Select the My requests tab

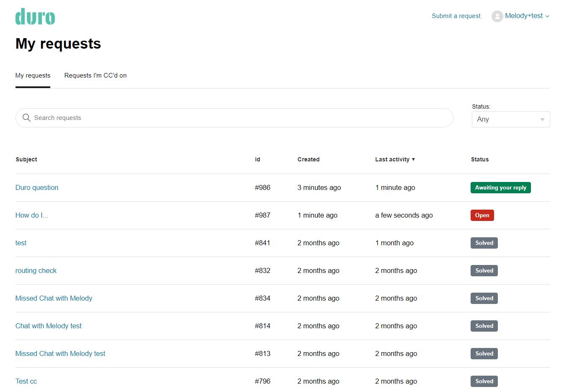pos(33,75)
